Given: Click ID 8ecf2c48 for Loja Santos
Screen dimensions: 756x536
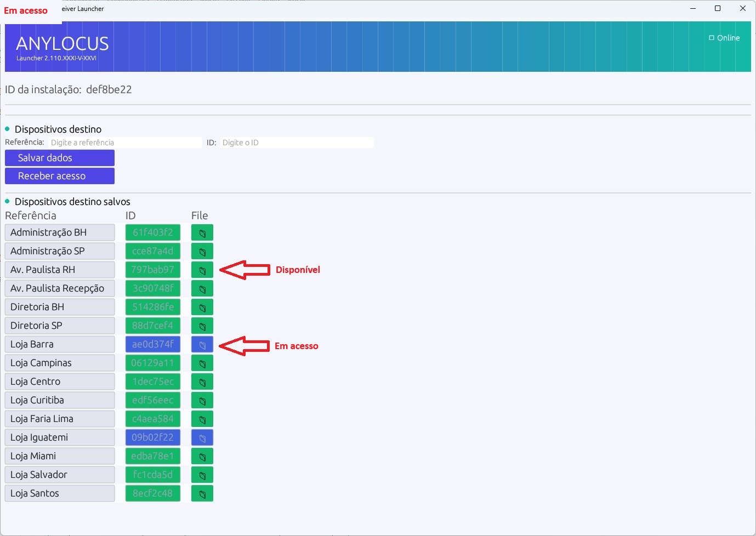Looking at the screenshot, I should pyautogui.click(x=153, y=494).
